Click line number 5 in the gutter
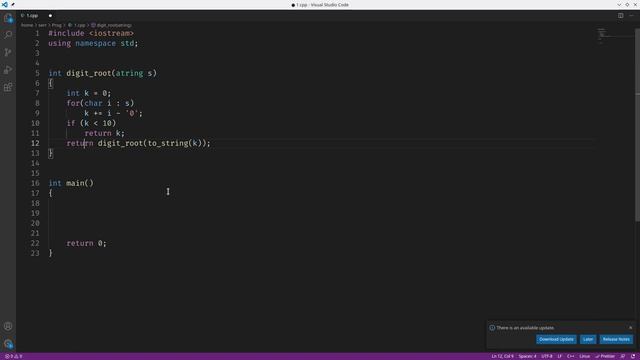This screenshot has width=640, height=360. point(37,73)
